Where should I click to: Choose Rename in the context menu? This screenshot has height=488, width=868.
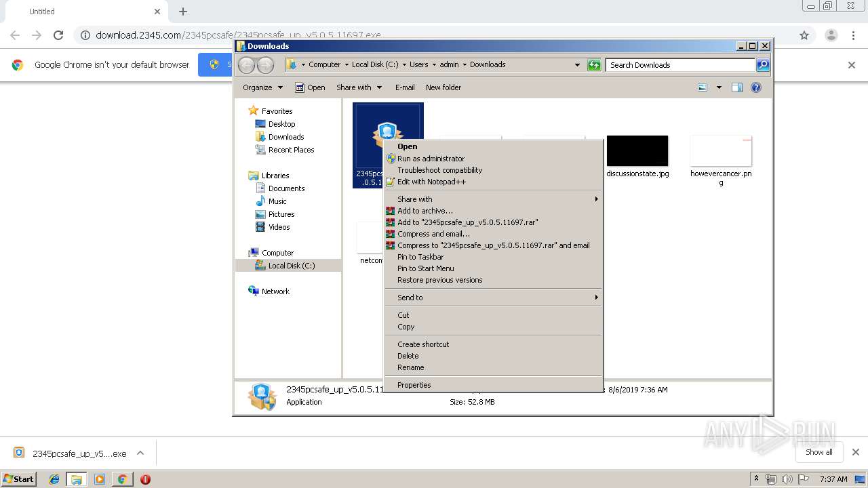493,367
